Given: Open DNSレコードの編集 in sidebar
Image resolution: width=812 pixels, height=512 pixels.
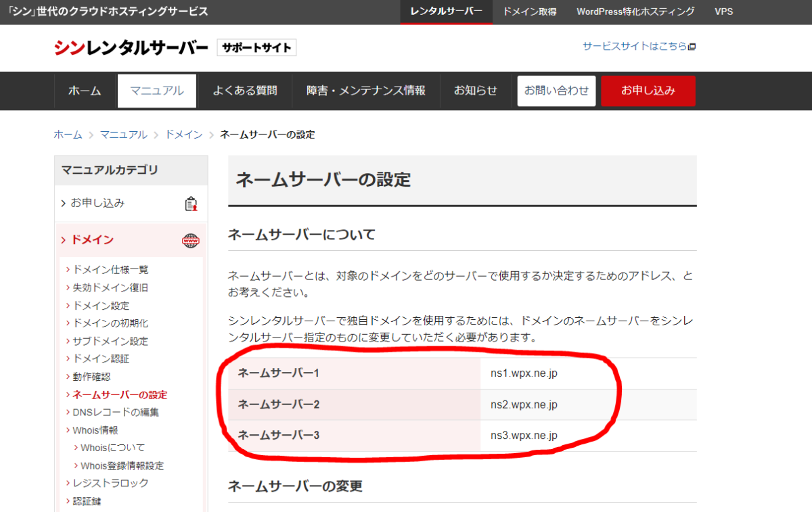Looking at the screenshot, I should (116, 412).
